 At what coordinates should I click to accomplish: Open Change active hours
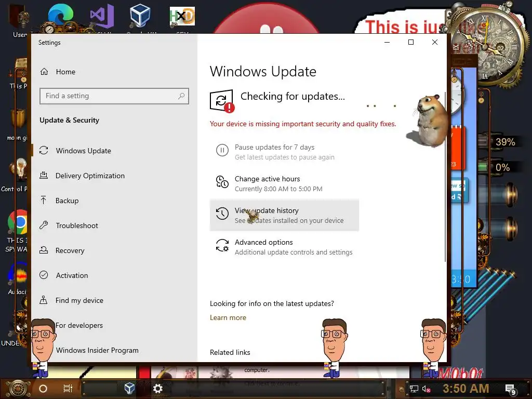[x=284, y=183]
